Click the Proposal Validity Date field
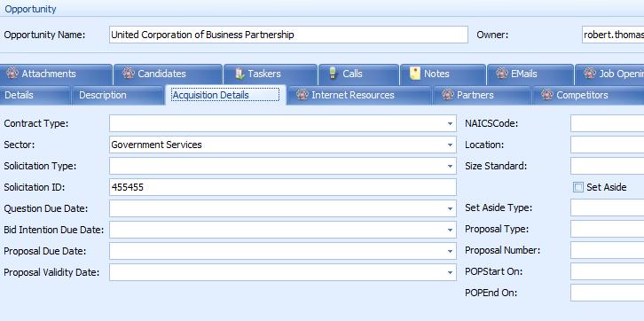644x321 pixels. click(283, 272)
